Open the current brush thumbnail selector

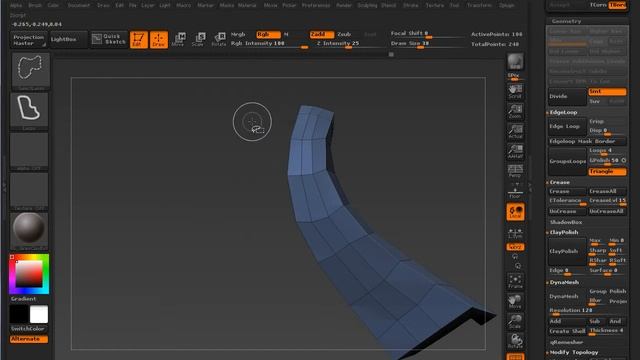(x=30, y=70)
